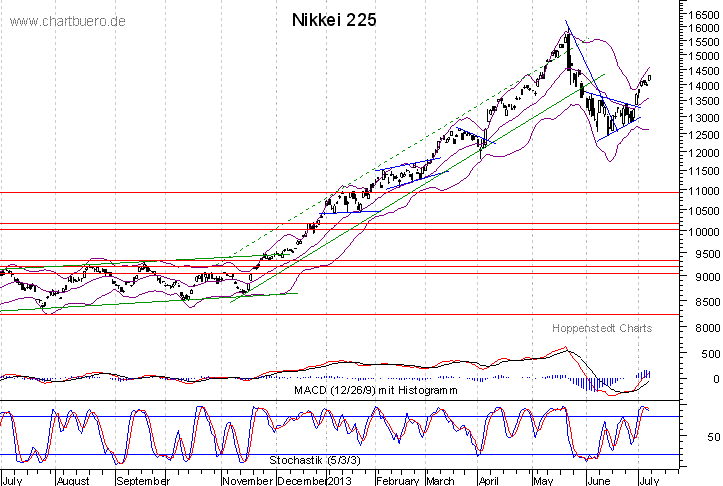This screenshot has width=723, height=486.
Task: Click the April label on time axis
Action: click(x=492, y=480)
